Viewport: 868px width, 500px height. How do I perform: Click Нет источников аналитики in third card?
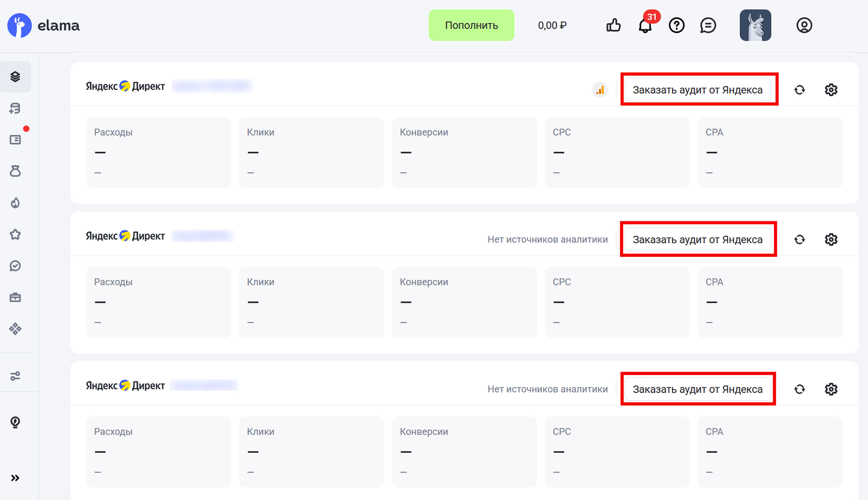tap(548, 390)
